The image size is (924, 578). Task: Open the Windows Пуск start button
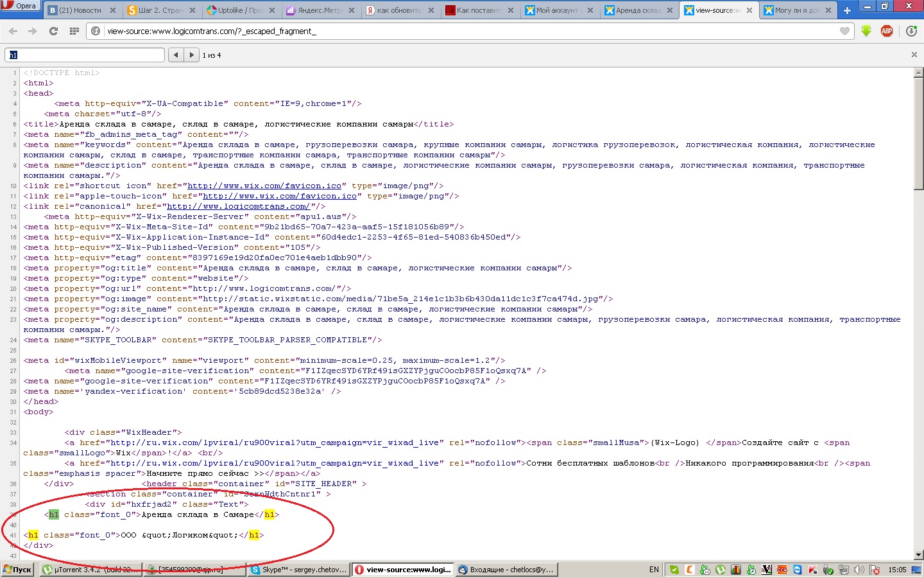(19, 569)
